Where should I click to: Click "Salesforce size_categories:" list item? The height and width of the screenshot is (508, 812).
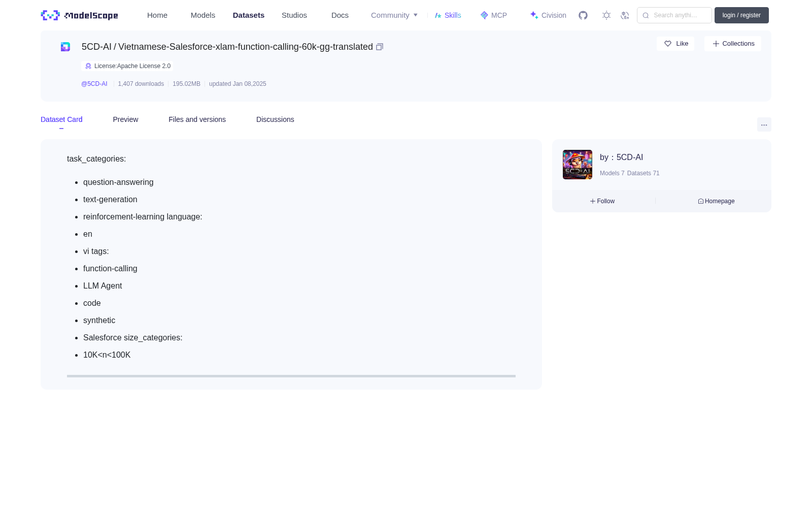[132, 338]
